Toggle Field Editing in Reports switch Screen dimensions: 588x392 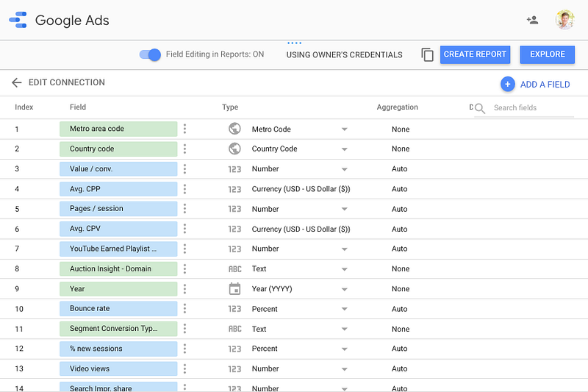pyautogui.click(x=150, y=54)
